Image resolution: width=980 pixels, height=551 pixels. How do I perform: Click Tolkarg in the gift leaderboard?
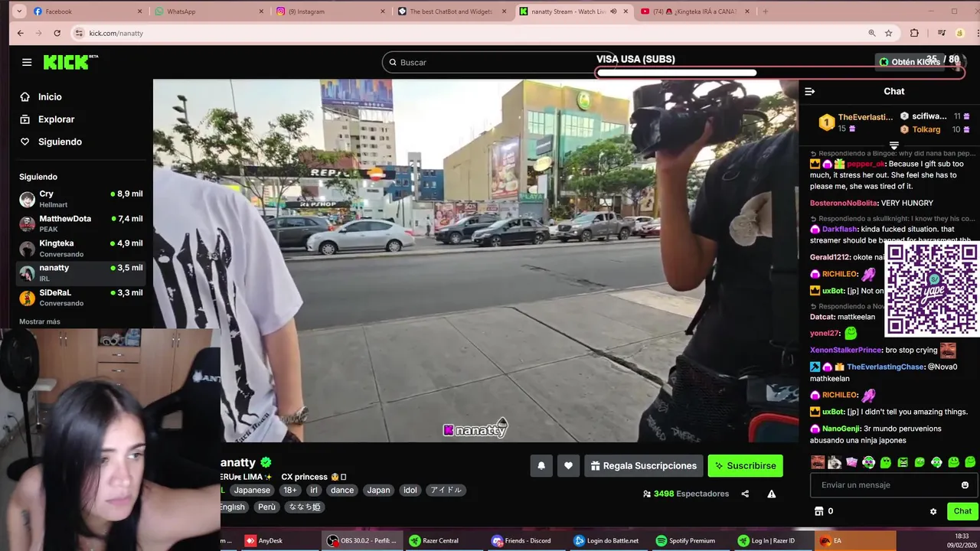coord(926,129)
